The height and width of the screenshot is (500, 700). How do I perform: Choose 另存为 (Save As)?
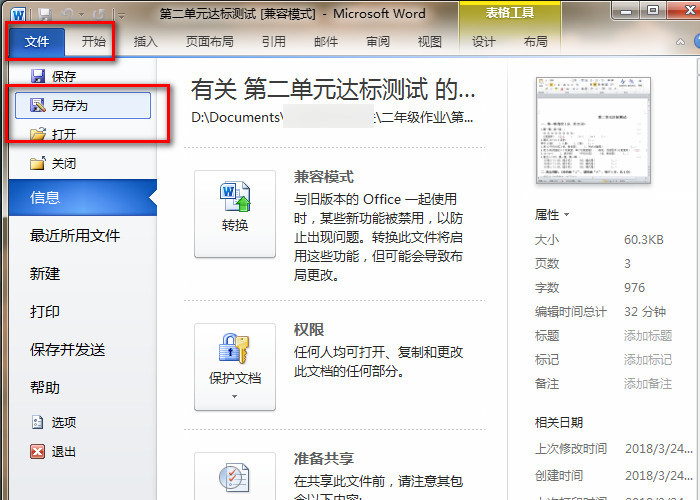pyautogui.click(x=83, y=105)
